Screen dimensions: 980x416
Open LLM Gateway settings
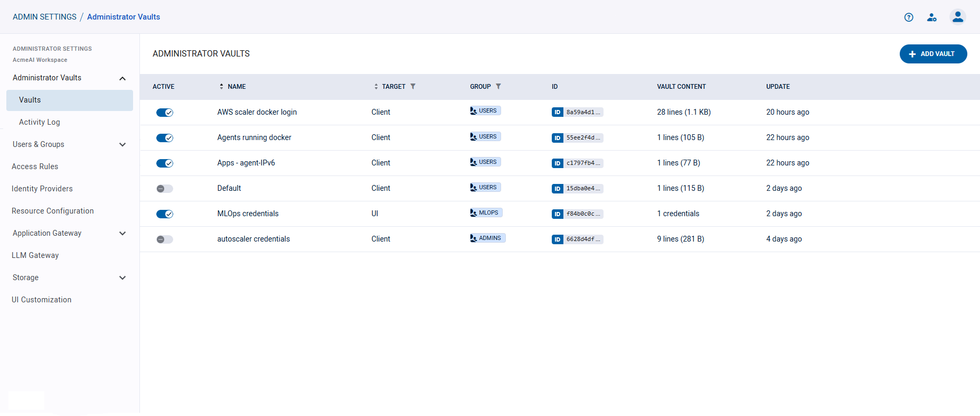coord(35,255)
